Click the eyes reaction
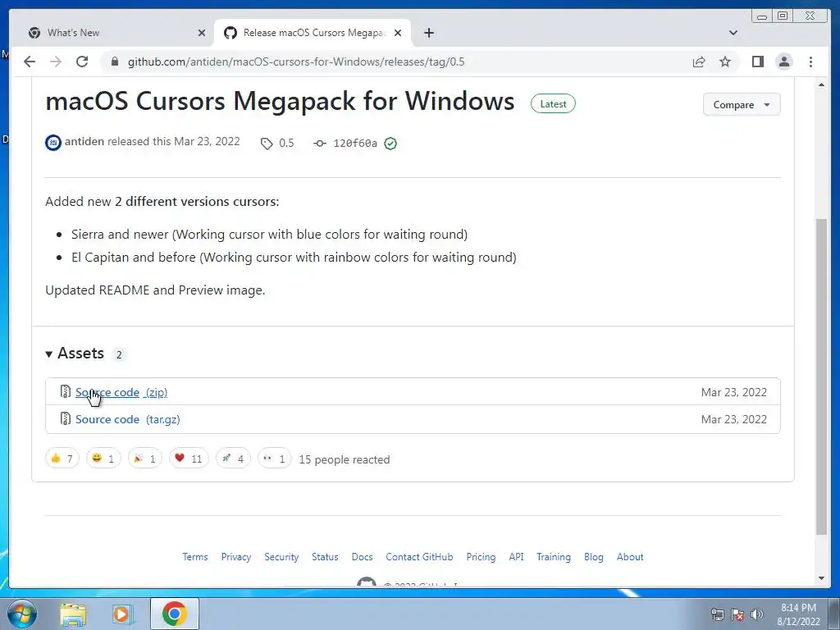This screenshot has width=840, height=630. tap(274, 459)
